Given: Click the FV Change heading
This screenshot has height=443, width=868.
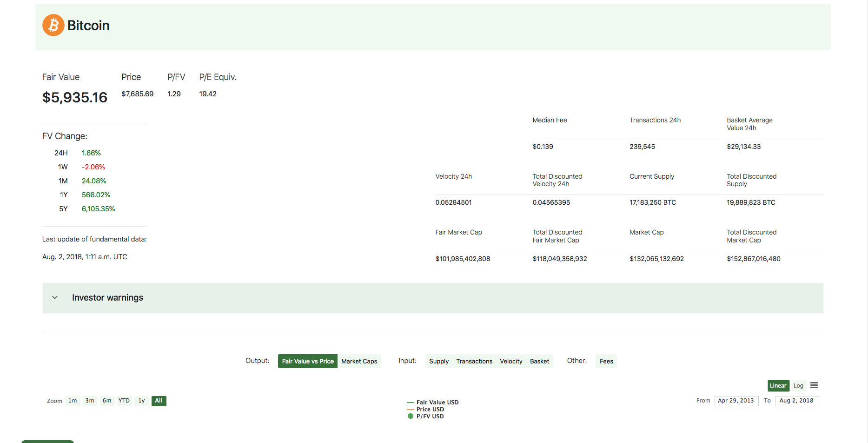Looking at the screenshot, I should coord(65,136).
